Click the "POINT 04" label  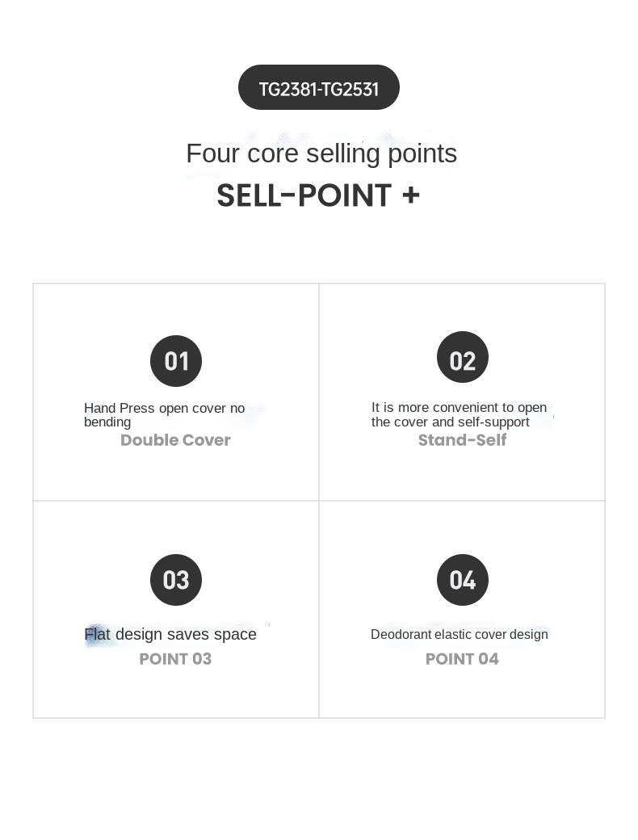(463, 659)
